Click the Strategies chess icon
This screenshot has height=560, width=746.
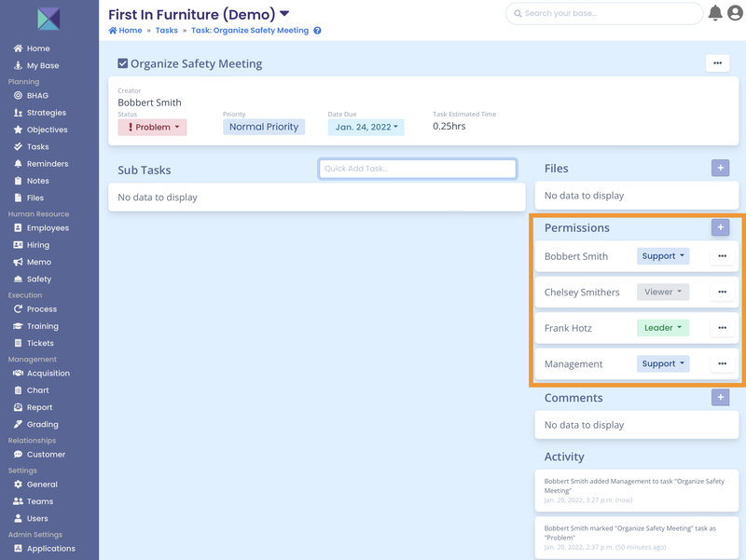(x=18, y=112)
